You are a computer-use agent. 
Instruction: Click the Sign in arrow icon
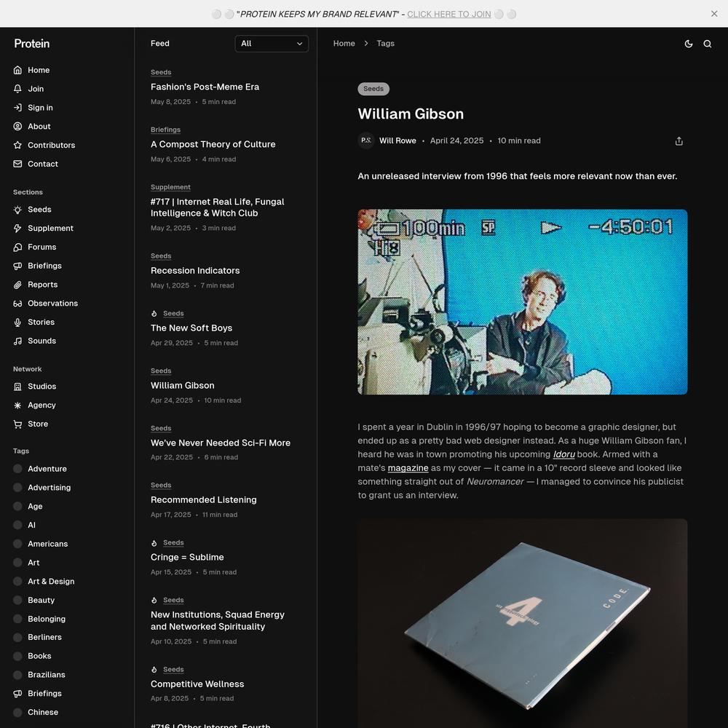[17, 108]
